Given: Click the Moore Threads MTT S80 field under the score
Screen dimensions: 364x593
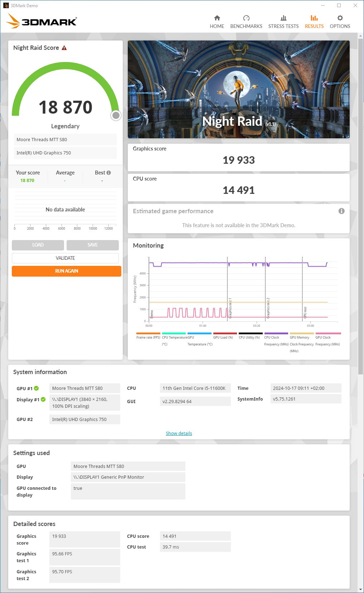Looking at the screenshot, I should pos(65,140).
